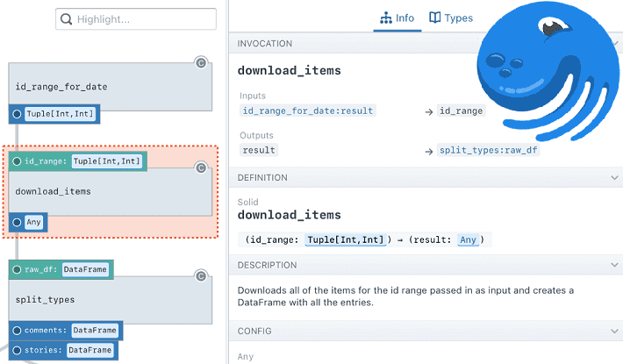
Task: Click Tuple[Int,Int] type link in definition signature
Action: [x=346, y=239]
